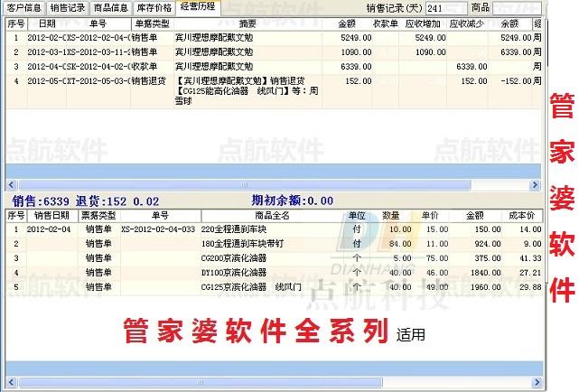Click the 应收增加 column header
579x392 pixels.
tap(423, 24)
